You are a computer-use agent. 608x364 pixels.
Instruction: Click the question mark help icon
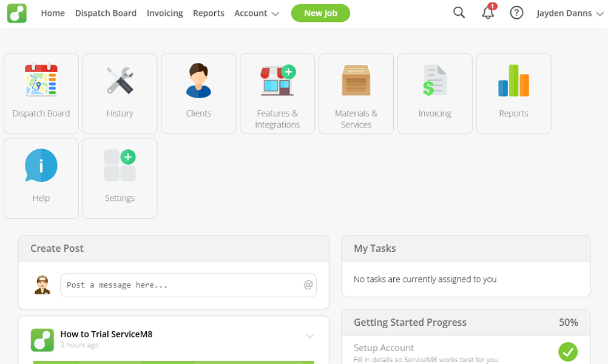tap(516, 13)
